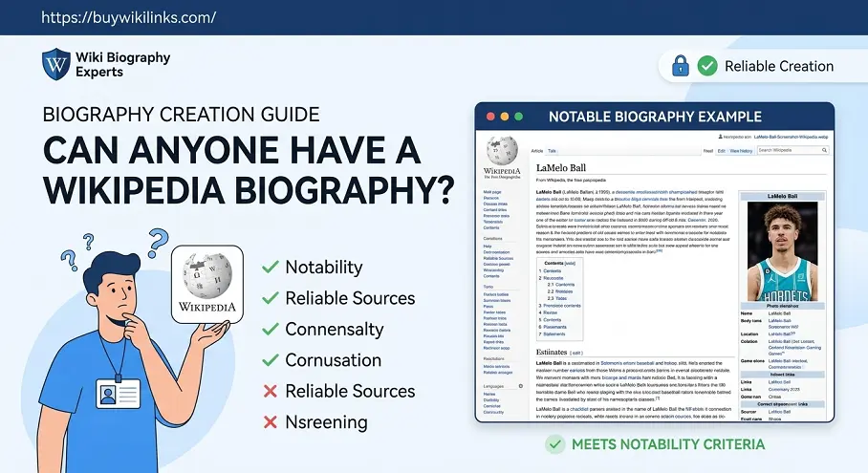The image size is (868, 473).
Task: Click the Contents box in the article
Action: pyautogui.click(x=559, y=299)
